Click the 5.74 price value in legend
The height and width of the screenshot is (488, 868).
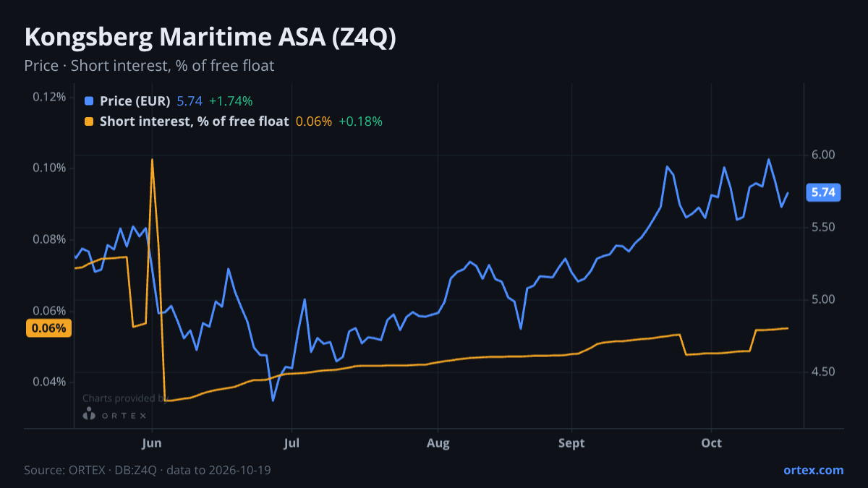[190, 101]
